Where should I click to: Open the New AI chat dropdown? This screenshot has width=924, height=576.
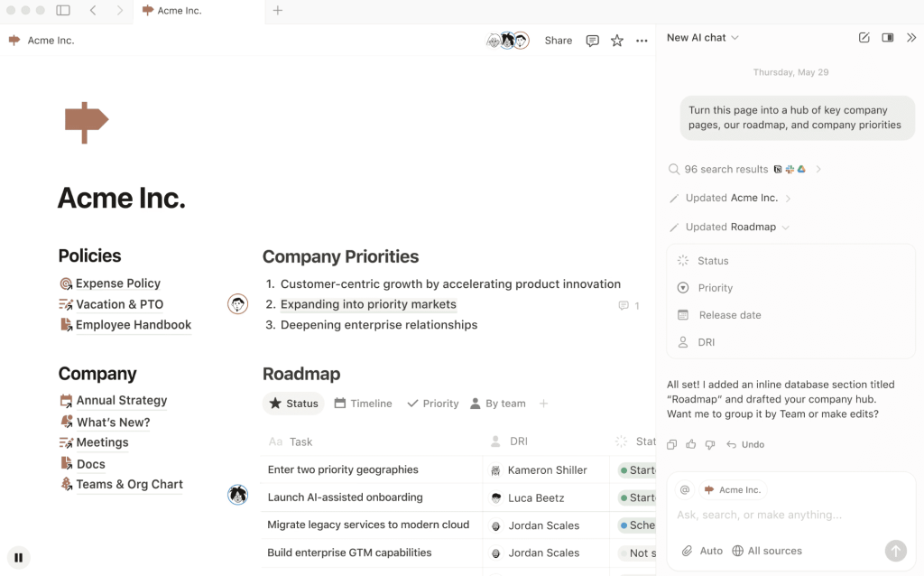click(703, 38)
